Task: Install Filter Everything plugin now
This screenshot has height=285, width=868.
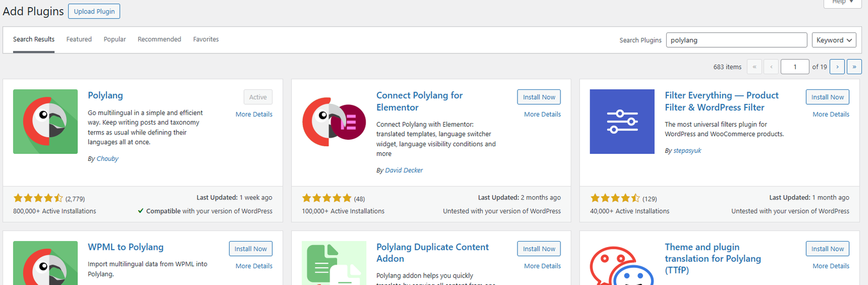Action: pyautogui.click(x=828, y=97)
